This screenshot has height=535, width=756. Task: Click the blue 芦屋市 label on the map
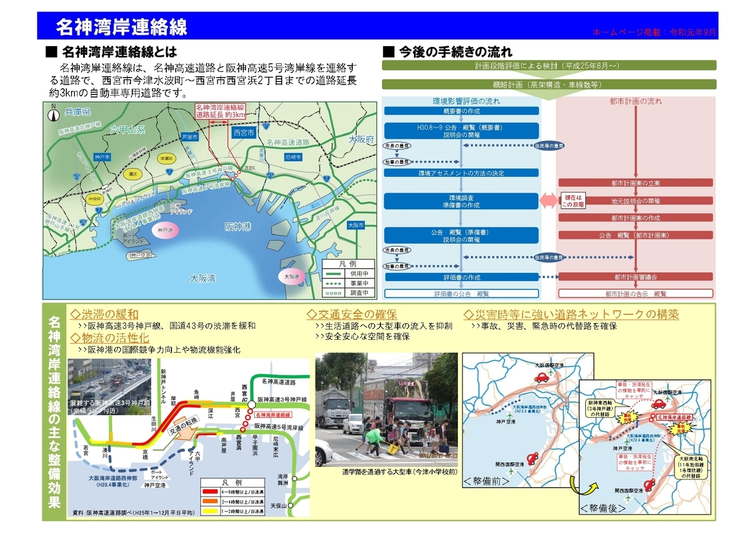(x=189, y=136)
